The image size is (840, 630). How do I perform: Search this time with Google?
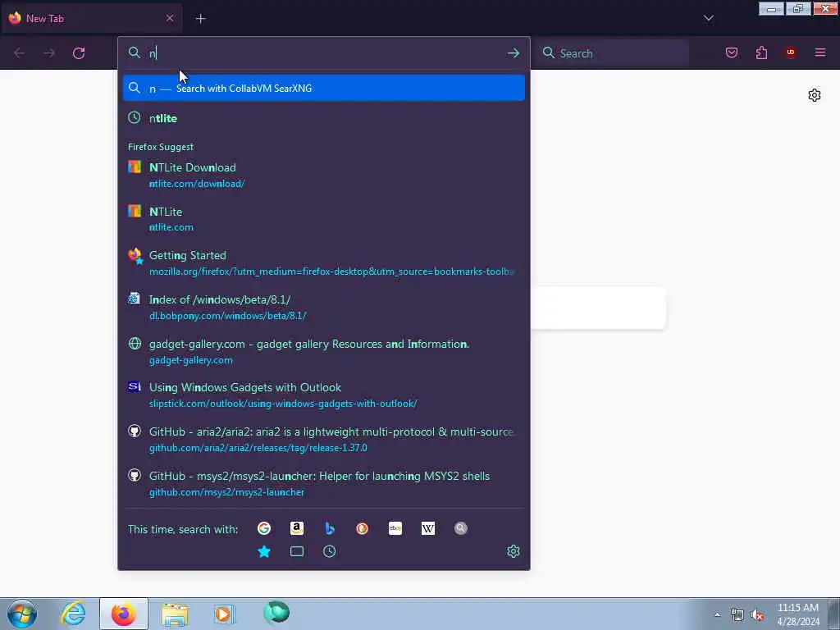coord(264,529)
